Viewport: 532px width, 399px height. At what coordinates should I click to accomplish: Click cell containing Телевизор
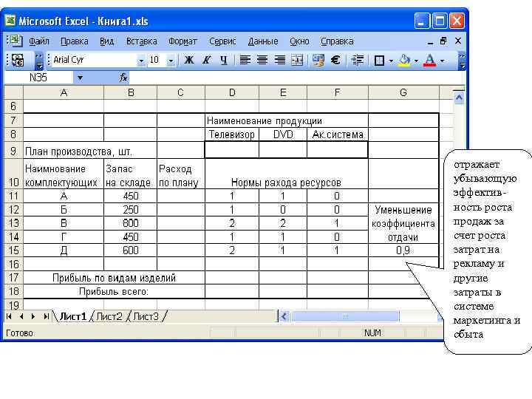[232, 134]
